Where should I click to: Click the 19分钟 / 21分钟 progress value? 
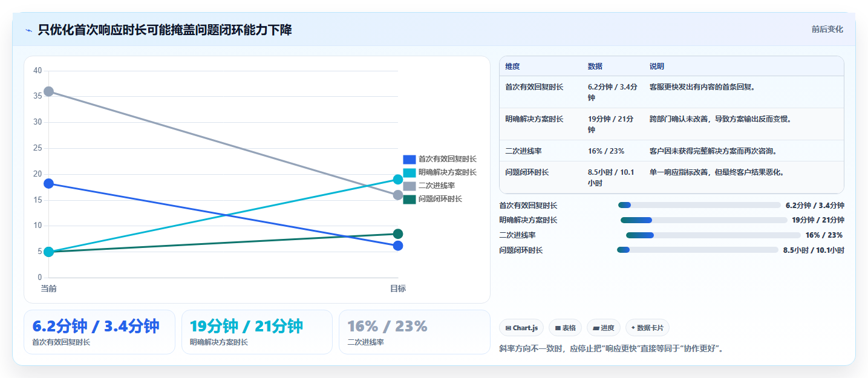point(818,220)
